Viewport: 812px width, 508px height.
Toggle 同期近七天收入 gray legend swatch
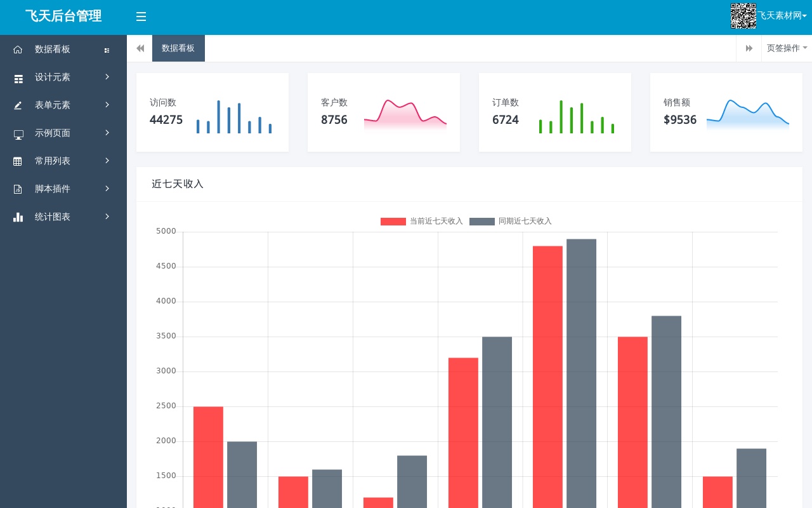[482, 222]
